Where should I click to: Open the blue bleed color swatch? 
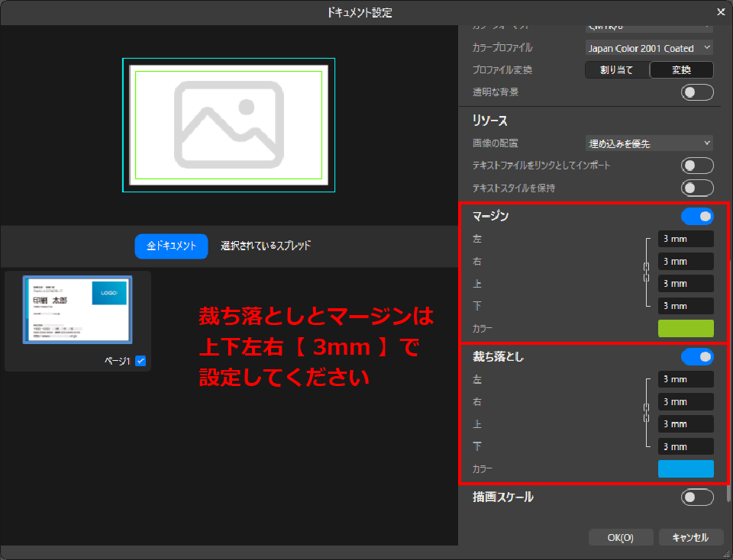pos(686,468)
